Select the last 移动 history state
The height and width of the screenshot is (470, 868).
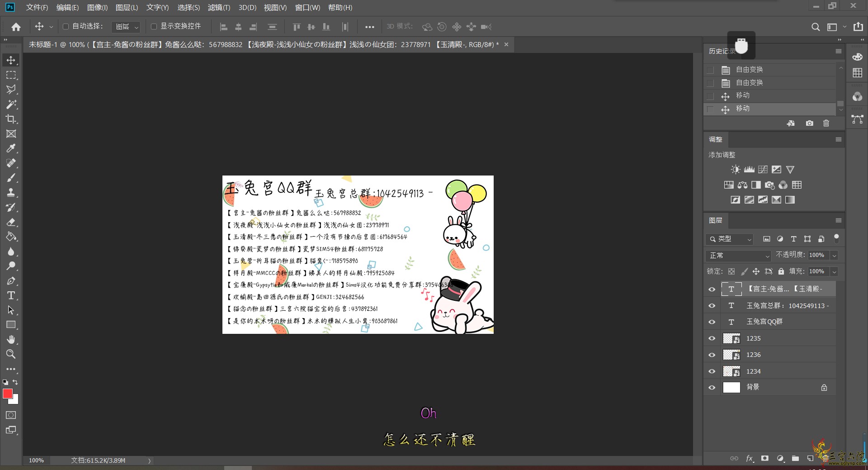point(770,109)
